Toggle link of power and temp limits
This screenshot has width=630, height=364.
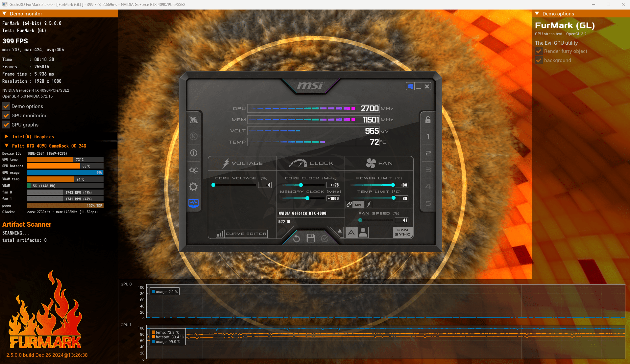[x=349, y=204]
